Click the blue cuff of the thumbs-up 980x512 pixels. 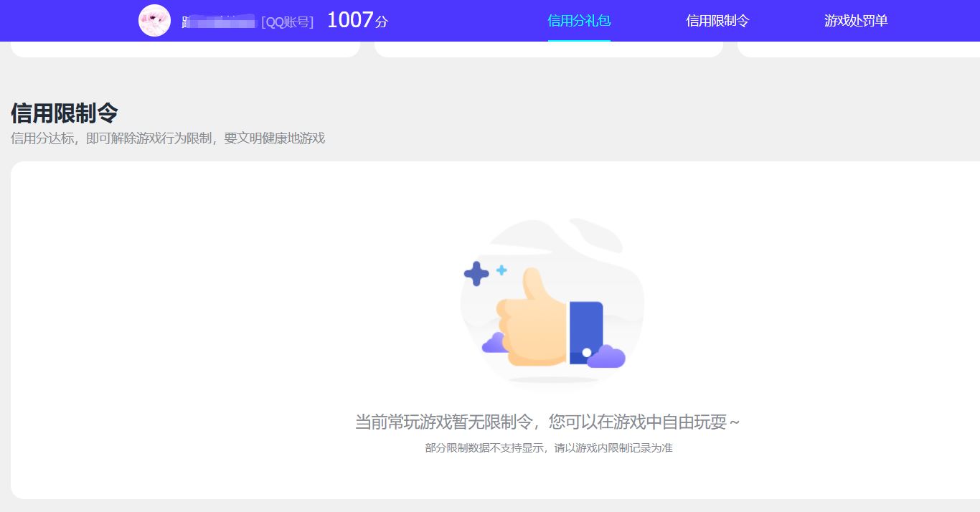(586, 325)
